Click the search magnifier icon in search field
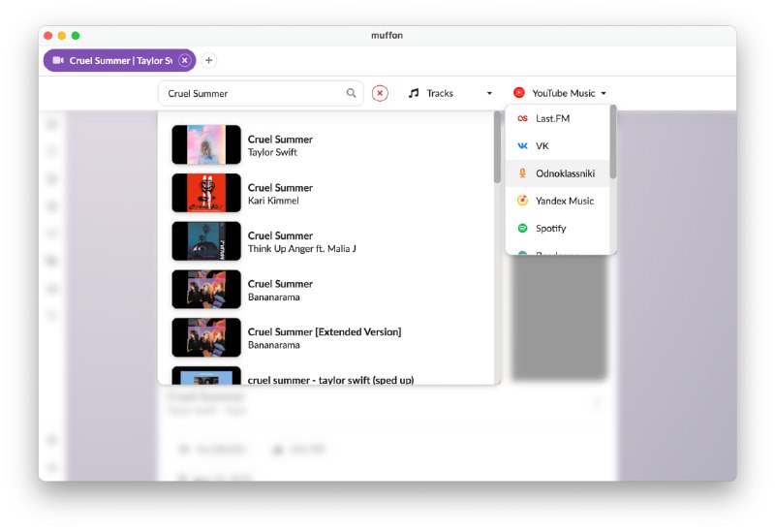Screen dimensions: 775x532 351,93
